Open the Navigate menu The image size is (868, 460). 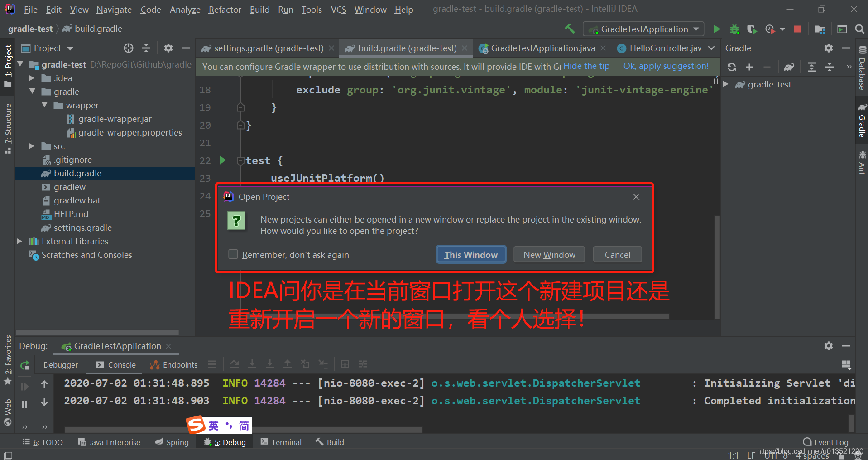[114, 10]
